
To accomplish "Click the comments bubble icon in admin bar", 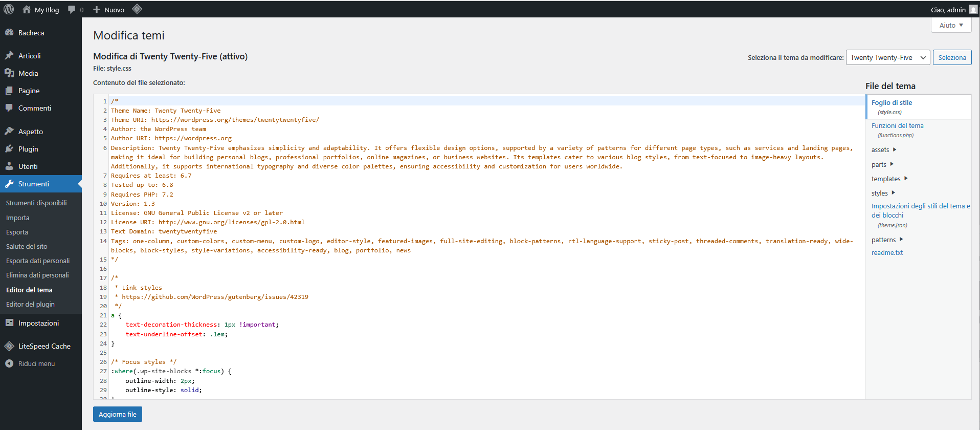I will point(72,9).
